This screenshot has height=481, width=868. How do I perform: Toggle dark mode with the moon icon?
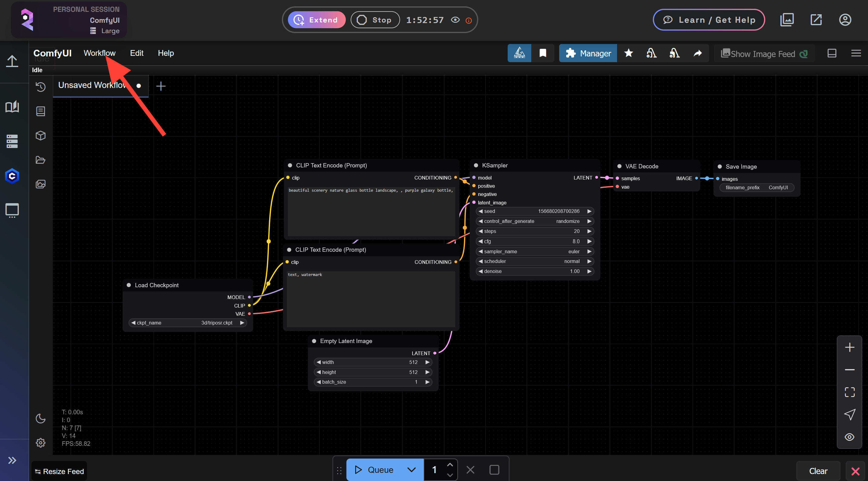click(40, 418)
